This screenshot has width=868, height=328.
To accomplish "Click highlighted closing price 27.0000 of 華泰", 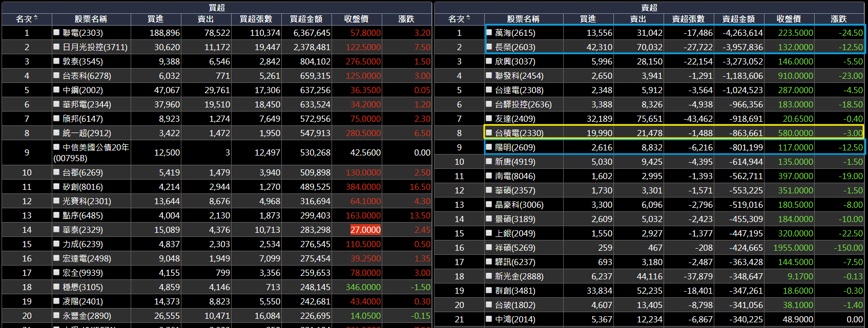I will (365, 230).
